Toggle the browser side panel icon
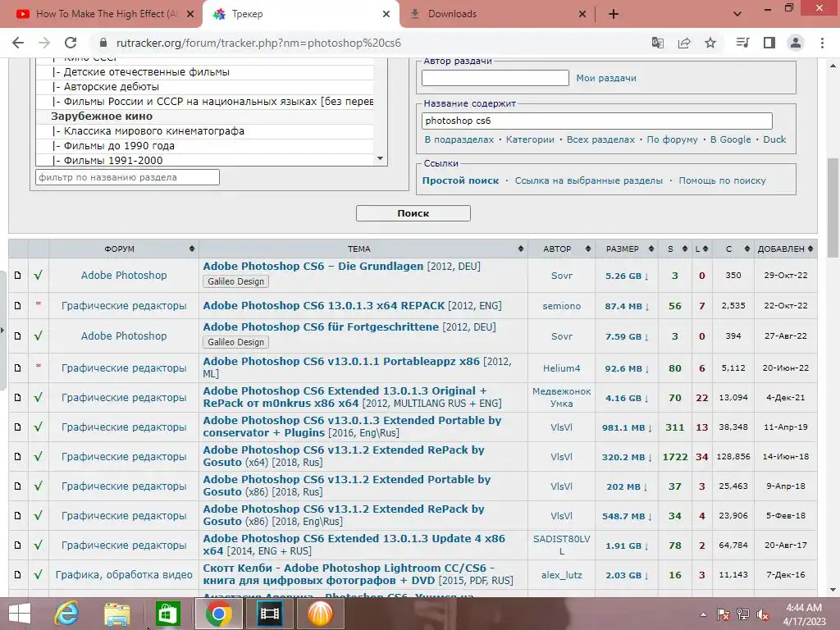Screen dimensions: 840x630 (769, 43)
